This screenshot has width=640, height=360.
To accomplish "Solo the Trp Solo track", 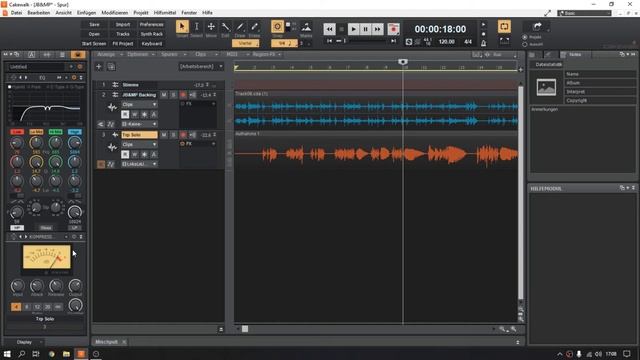I will (x=173, y=135).
